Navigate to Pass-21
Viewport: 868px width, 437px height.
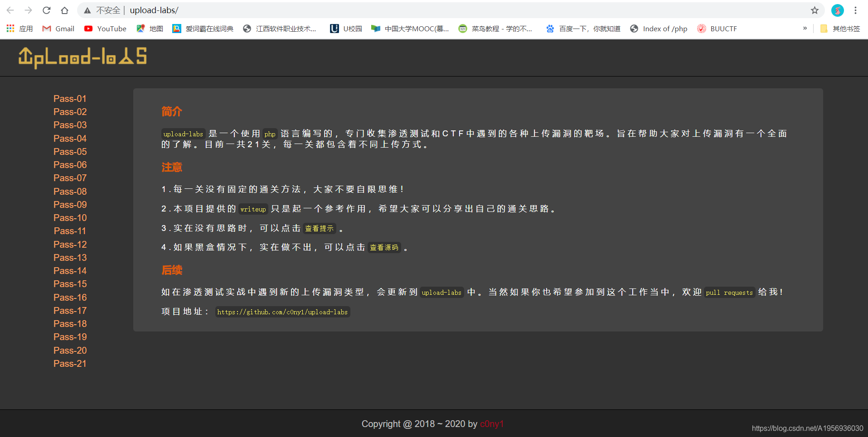tap(70, 364)
